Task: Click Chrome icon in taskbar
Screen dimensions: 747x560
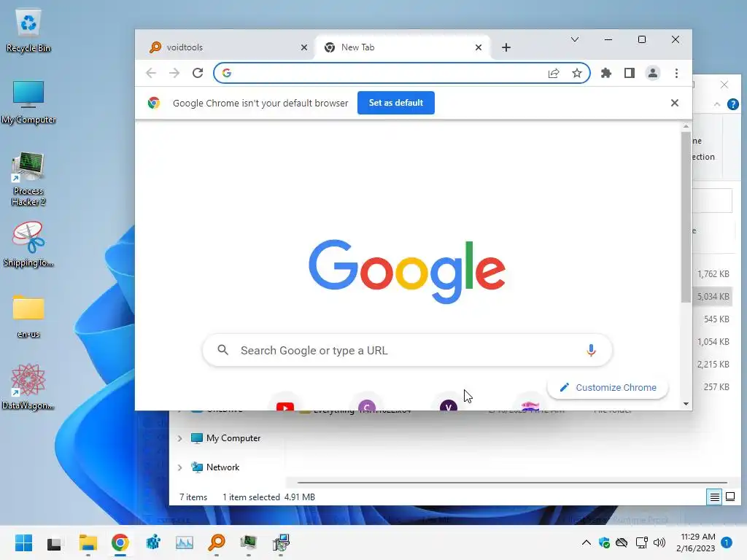Action: click(x=120, y=542)
